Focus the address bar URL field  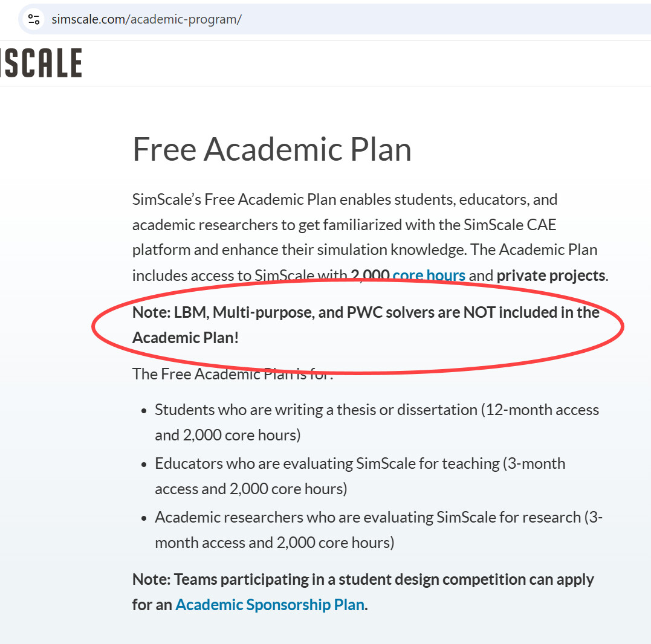coord(363,19)
